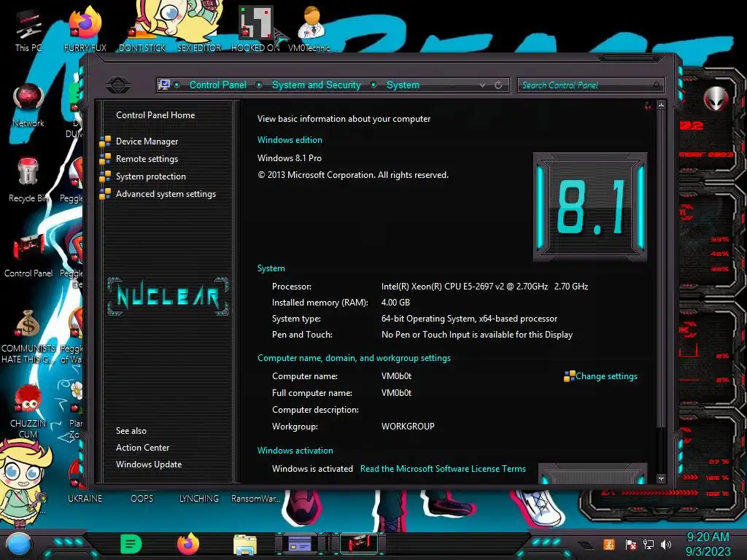The height and width of the screenshot is (560, 747).
Task: Click System and Security breadcrumb
Action: point(317,85)
